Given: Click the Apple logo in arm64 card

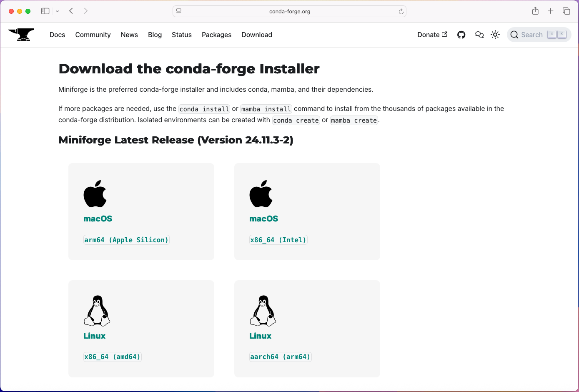Looking at the screenshot, I should pyautogui.click(x=95, y=194).
